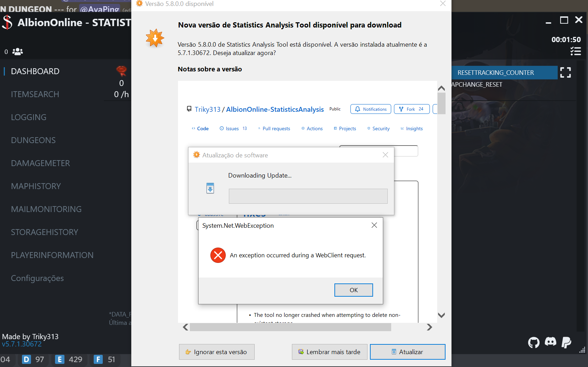Click the Fork button on GitHub page
The height and width of the screenshot is (367, 588).
pyautogui.click(x=412, y=109)
